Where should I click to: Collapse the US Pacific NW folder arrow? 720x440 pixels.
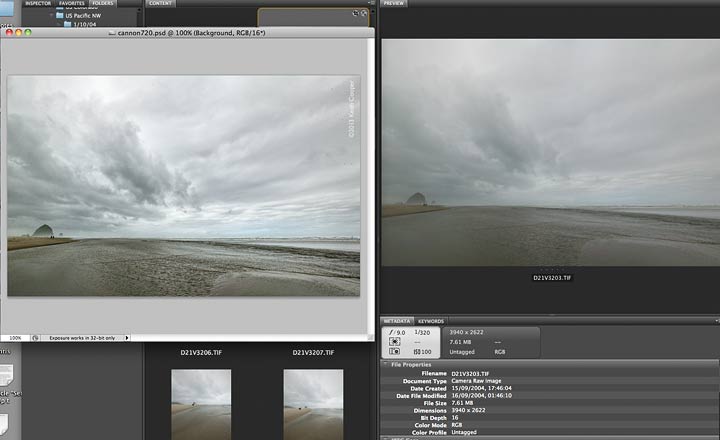click(51, 16)
